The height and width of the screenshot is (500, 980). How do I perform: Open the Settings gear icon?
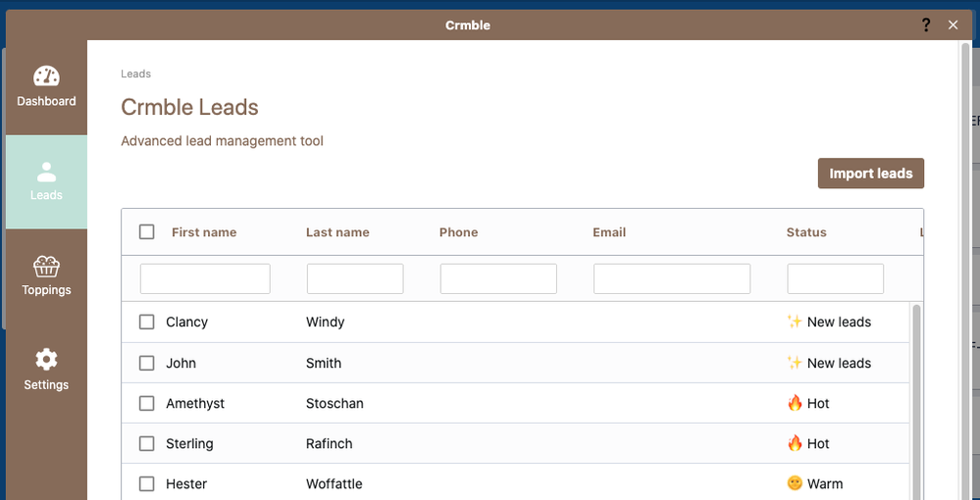pos(46,360)
